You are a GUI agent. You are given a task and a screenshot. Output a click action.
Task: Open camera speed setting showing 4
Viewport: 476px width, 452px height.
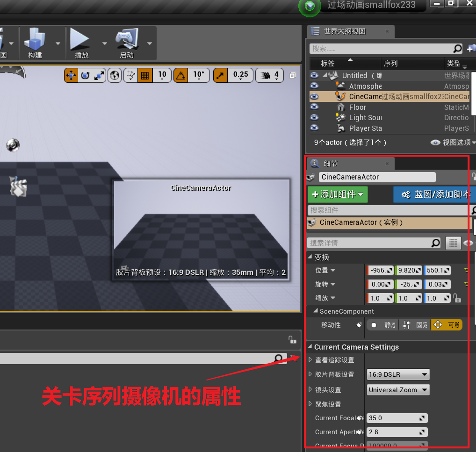coord(270,75)
